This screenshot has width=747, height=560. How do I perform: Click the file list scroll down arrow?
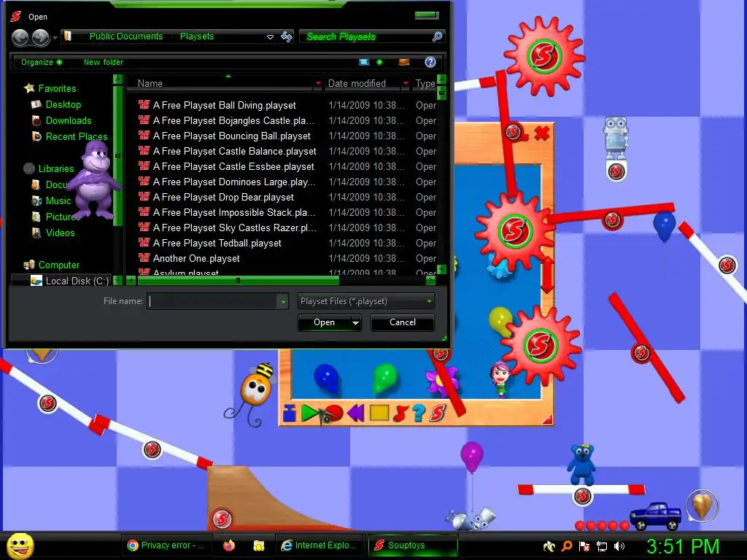(441, 270)
